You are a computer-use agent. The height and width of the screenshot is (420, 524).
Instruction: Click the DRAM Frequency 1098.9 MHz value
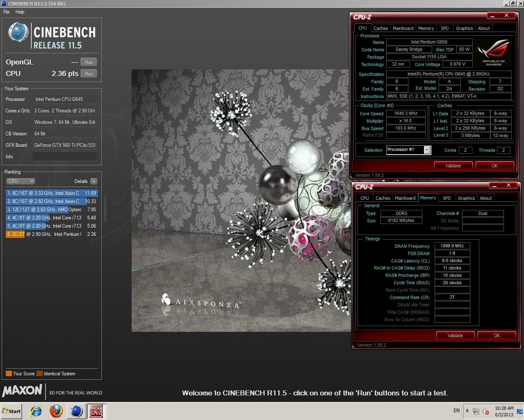(452, 246)
